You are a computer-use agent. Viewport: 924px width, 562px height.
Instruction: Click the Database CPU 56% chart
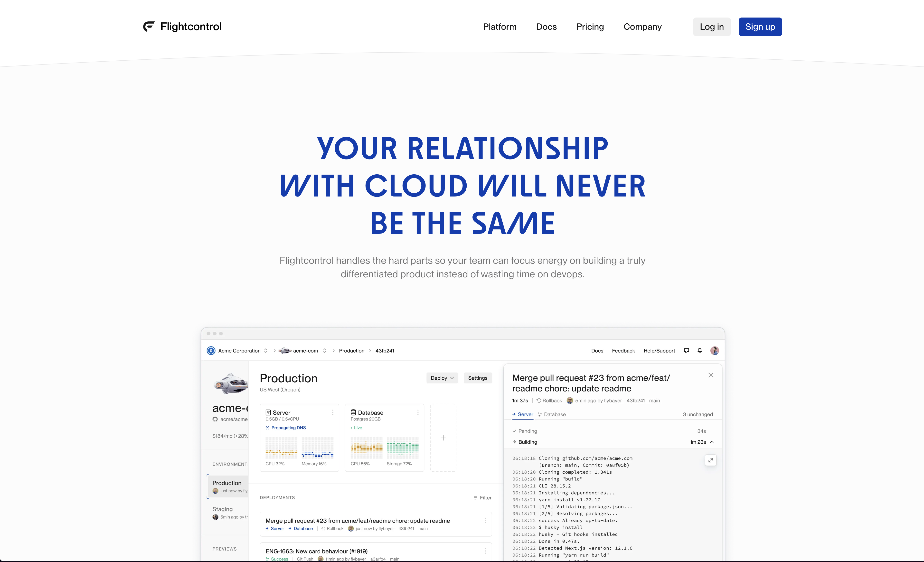coord(366,448)
